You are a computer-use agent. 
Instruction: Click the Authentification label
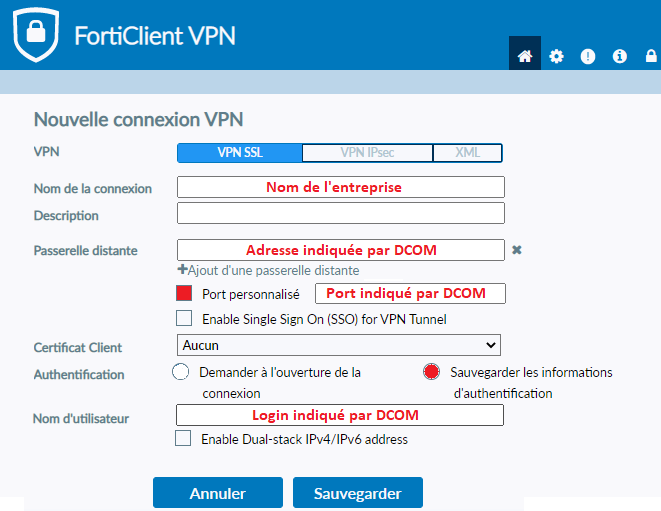coord(79,374)
